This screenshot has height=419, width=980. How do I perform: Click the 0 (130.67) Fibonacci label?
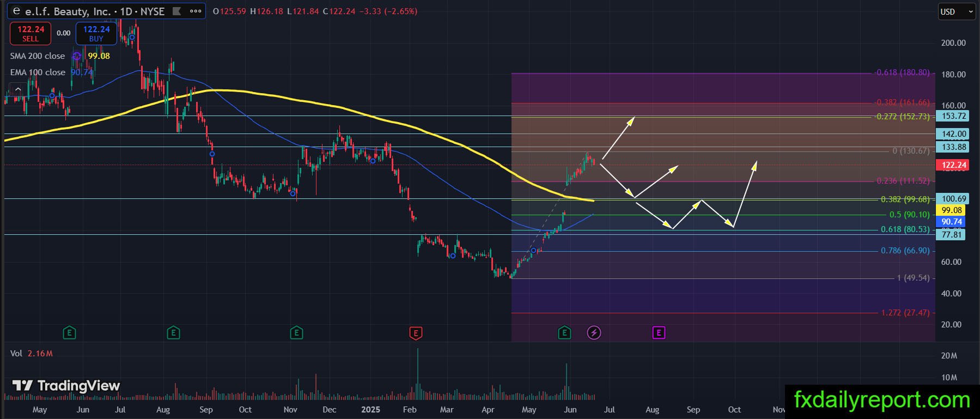pos(911,151)
